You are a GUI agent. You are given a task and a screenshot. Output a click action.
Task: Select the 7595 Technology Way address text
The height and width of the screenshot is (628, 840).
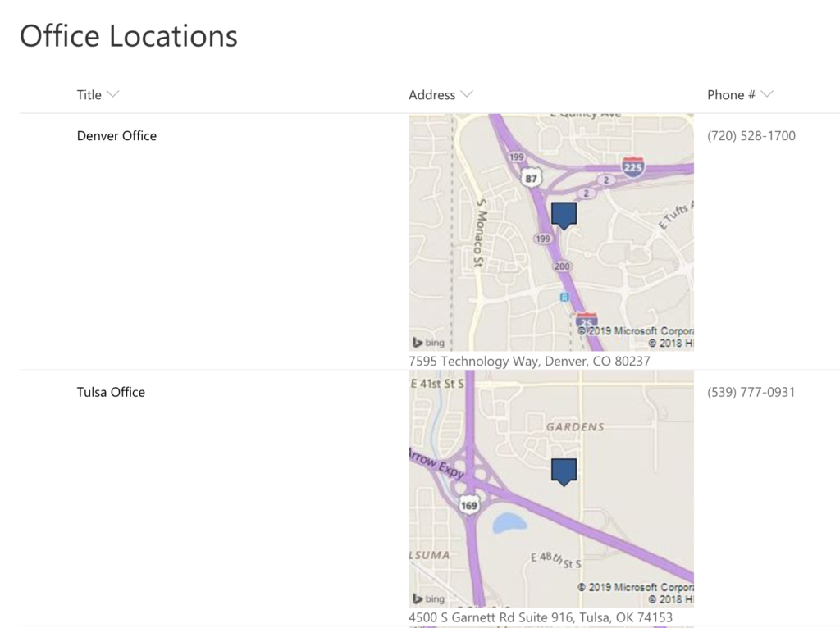pos(529,361)
